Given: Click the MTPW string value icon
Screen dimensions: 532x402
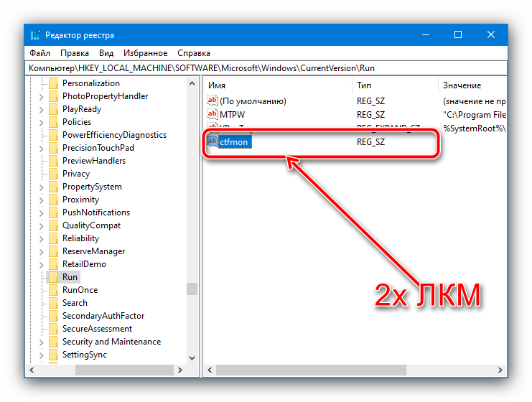Looking at the screenshot, I should click(x=213, y=114).
